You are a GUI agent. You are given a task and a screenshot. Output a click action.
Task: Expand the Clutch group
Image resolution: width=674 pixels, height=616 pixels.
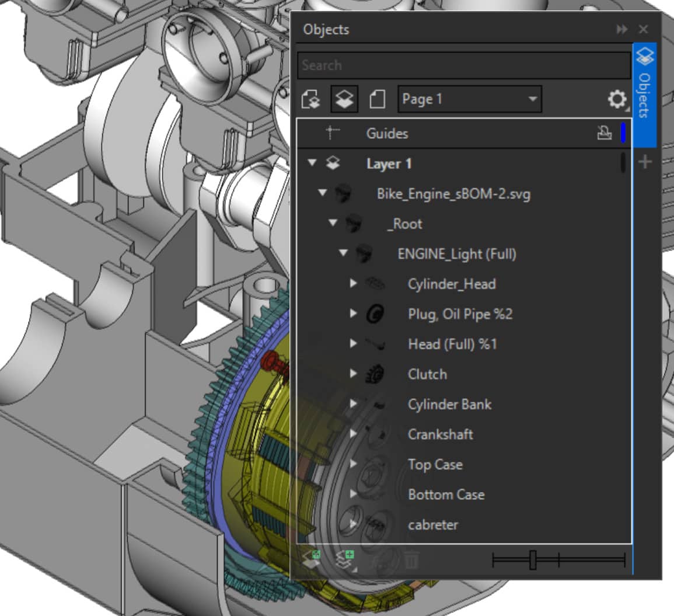pyautogui.click(x=353, y=374)
